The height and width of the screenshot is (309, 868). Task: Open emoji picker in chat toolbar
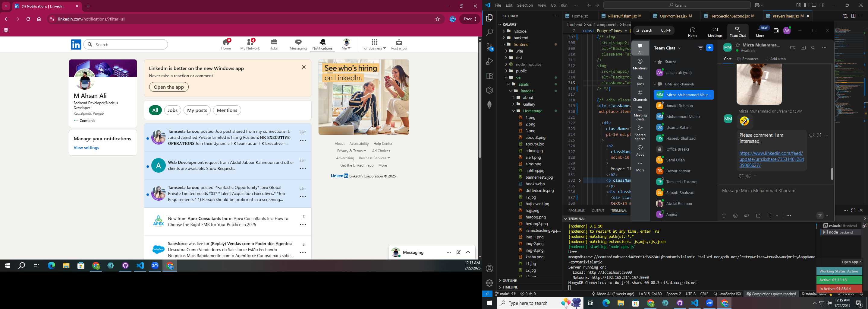735,216
